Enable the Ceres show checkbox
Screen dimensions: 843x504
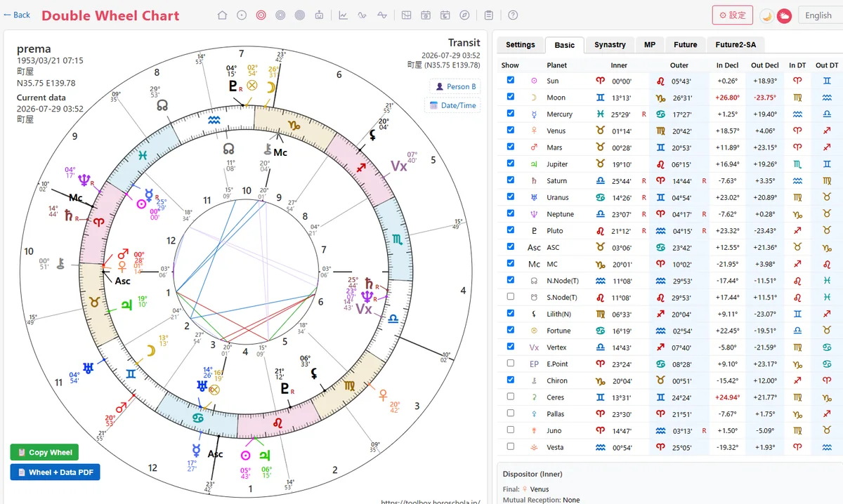511,397
